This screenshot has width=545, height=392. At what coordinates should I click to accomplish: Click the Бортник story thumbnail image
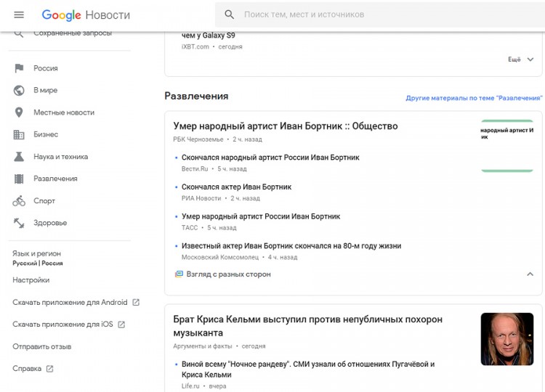pos(507,146)
